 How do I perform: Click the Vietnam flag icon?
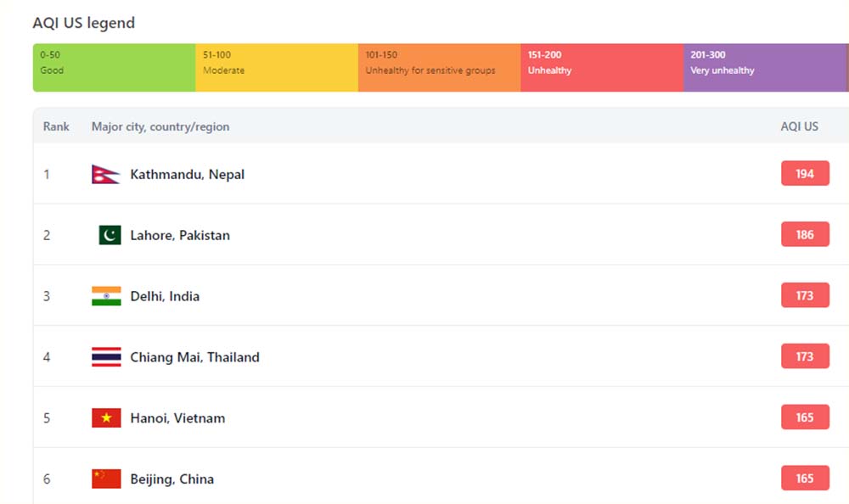pyautogui.click(x=106, y=418)
